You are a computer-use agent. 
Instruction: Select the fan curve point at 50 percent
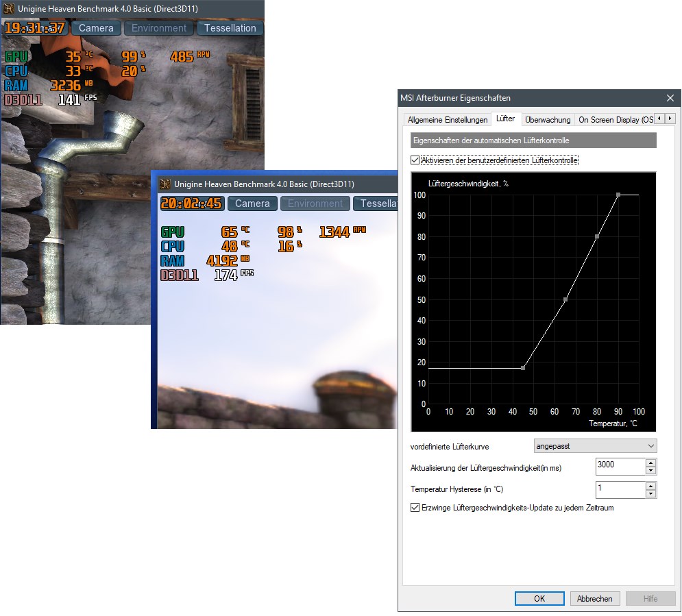(565, 299)
